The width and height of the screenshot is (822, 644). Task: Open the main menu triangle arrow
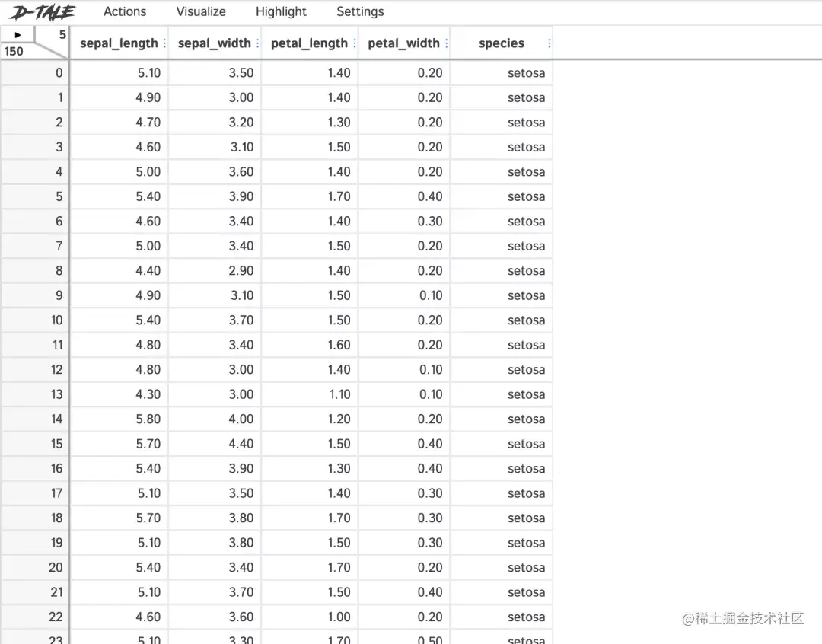(18, 34)
